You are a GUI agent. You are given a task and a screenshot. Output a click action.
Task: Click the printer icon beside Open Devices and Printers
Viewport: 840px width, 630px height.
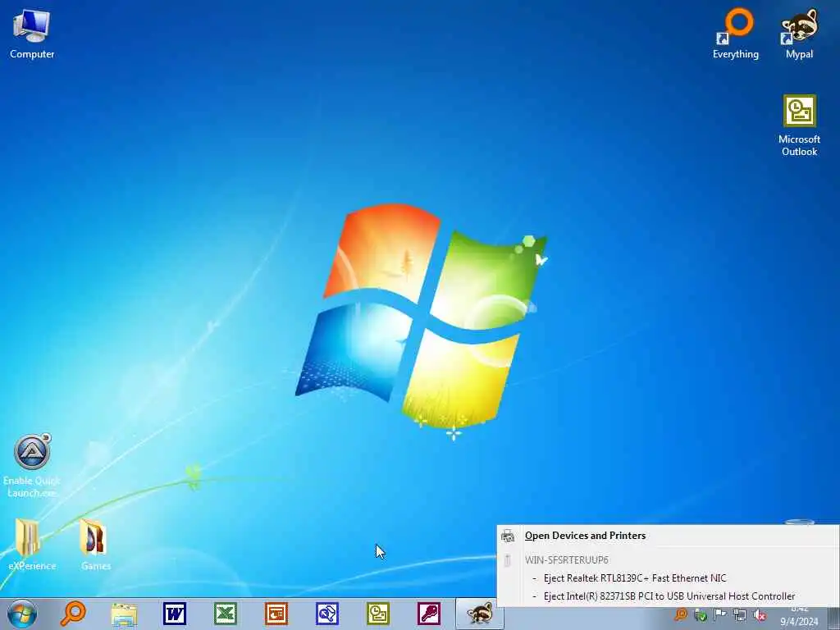click(x=508, y=536)
